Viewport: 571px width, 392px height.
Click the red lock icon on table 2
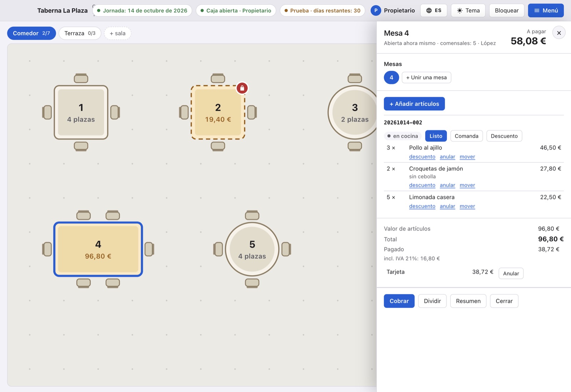pos(242,88)
